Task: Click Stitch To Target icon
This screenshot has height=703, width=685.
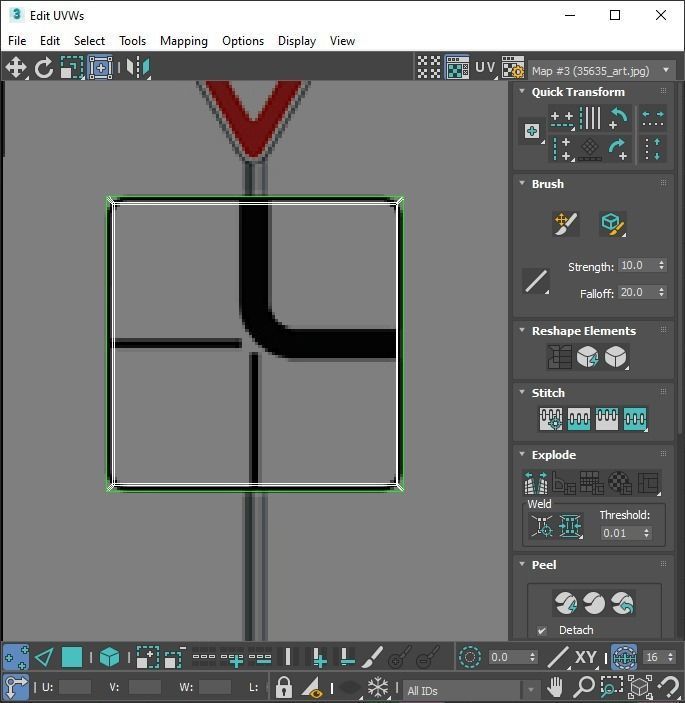Action: (x=550, y=419)
